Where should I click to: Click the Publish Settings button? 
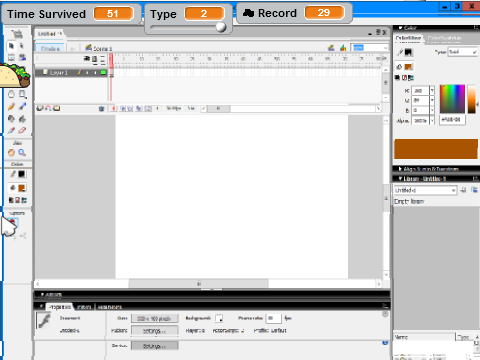click(x=154, y=331)
